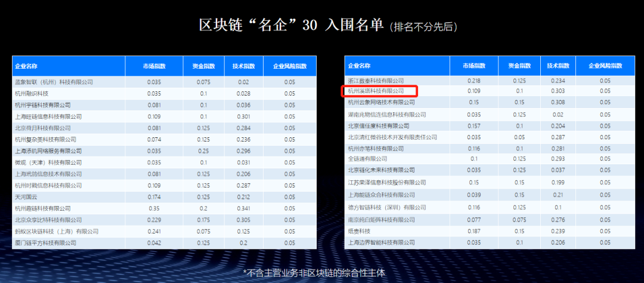The width and height of the screenshot is (644, 283).
Task: Click tech index 0.341 in 杭州趣链 row
Action: point(243,208)
